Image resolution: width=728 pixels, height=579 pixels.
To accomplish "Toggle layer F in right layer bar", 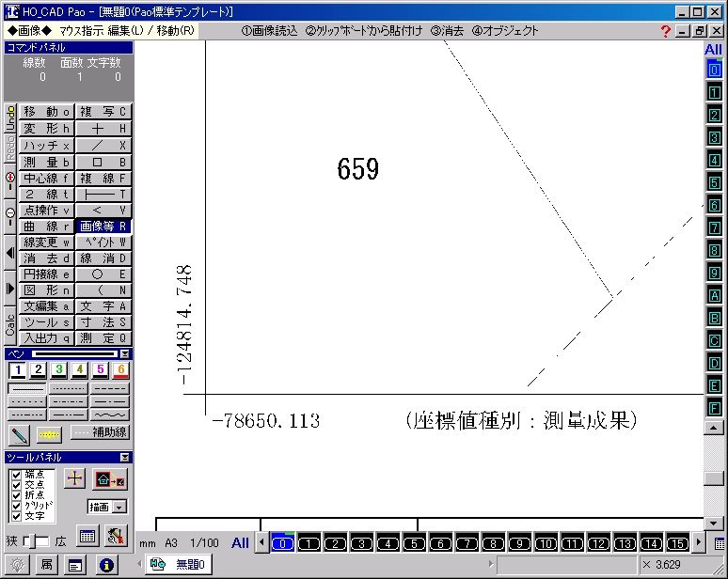I will [714, 408].
